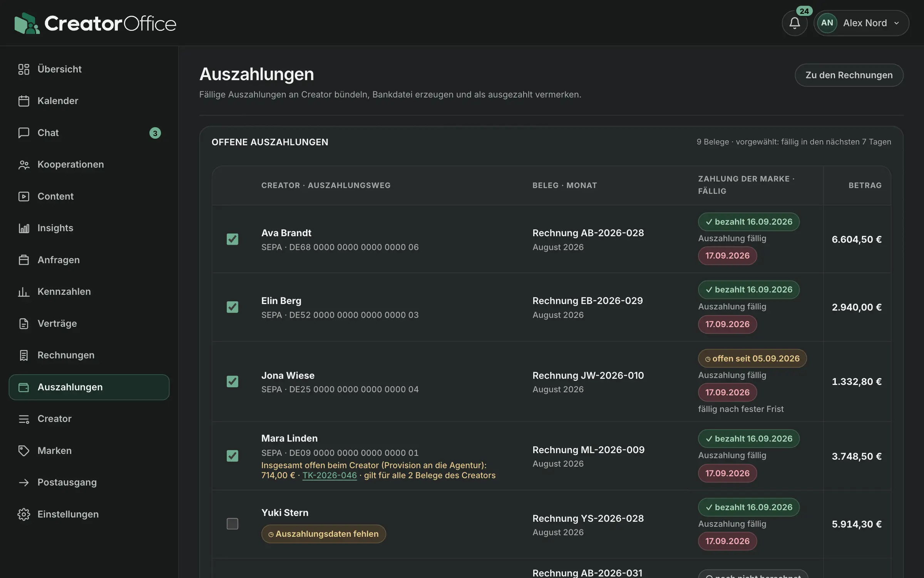Screen dimensions: 924x578
Task: Open the Creator sidebar entry
Action: pos(89,419)
